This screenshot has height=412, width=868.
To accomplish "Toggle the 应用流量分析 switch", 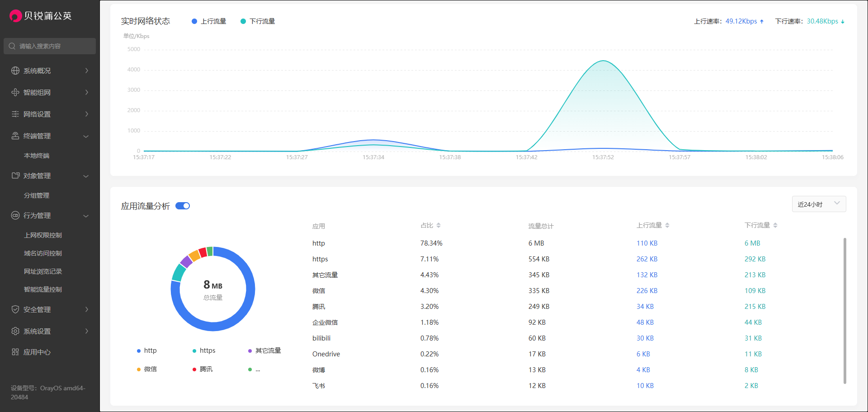I will coord(183,206).
